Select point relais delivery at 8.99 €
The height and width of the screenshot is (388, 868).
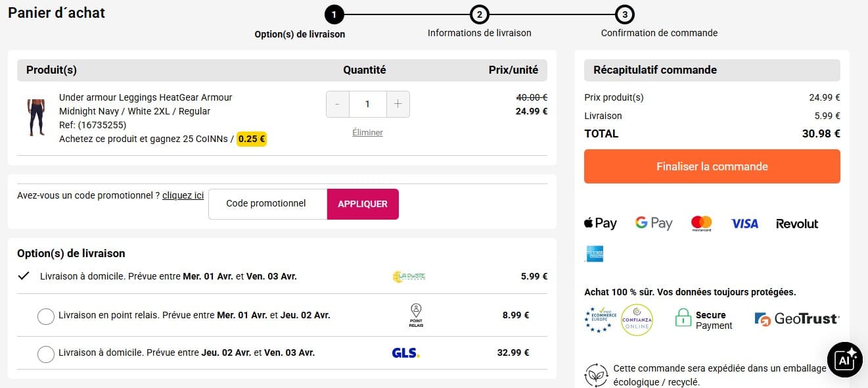coord(46,316)
